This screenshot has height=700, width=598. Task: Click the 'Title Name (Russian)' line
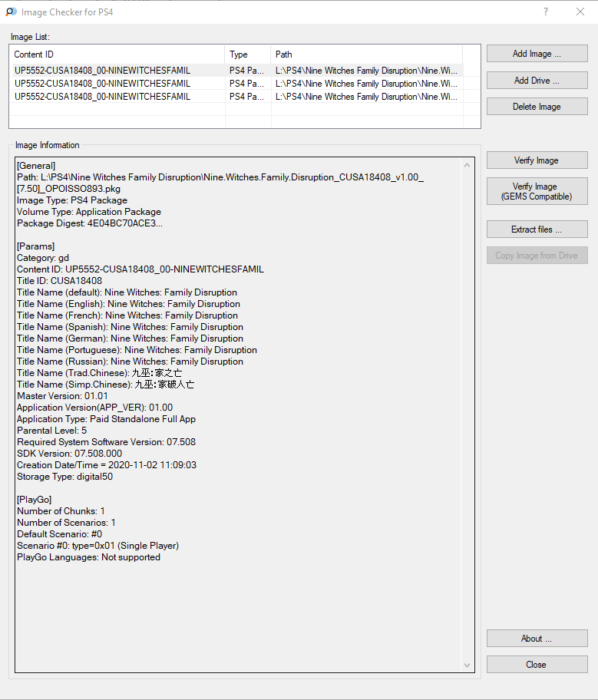(130, 362)
